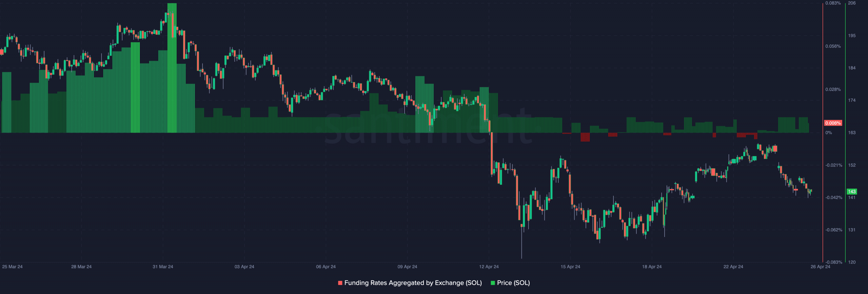
Task: Select the 31 Mar 24 date label
Action: click(163, 267)
